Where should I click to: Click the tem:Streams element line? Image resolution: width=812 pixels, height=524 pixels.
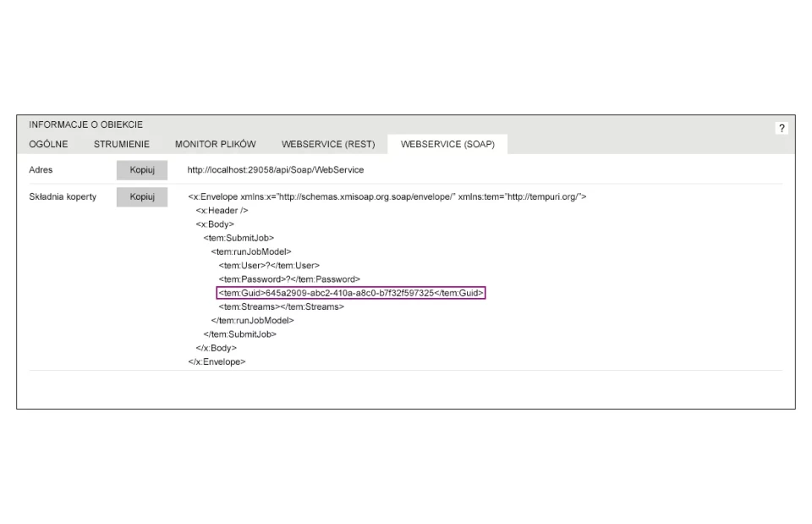click(x=281, y=306)
